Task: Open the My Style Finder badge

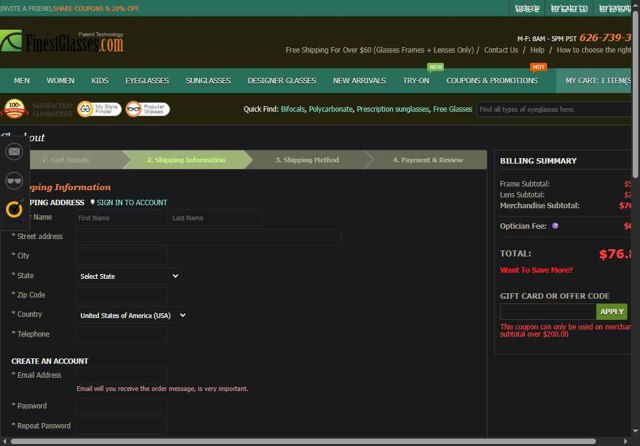Action: tap(99, 109)
